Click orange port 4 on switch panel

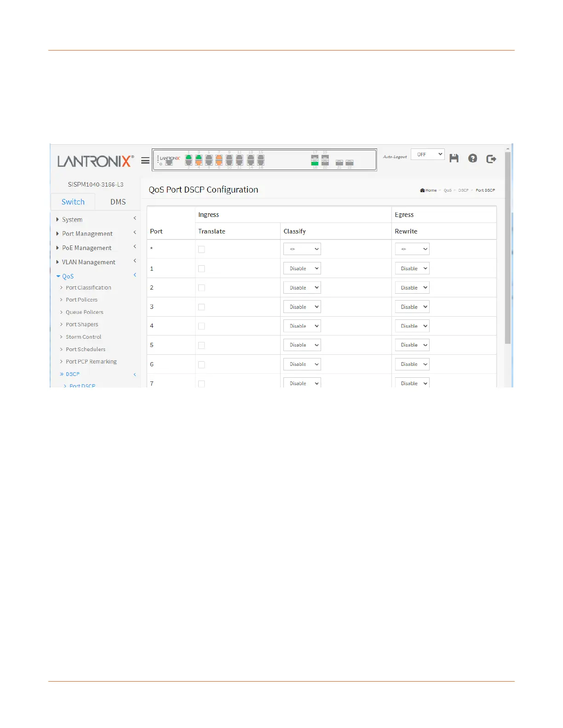(199, 163)
